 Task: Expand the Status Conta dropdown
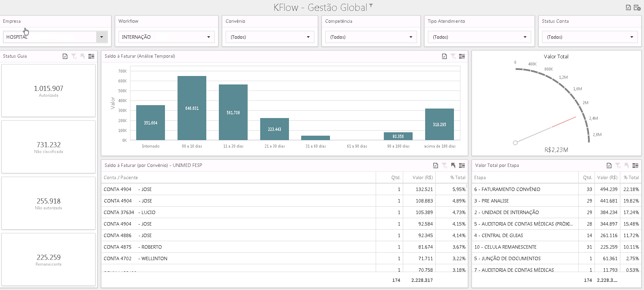pos(590,37)
